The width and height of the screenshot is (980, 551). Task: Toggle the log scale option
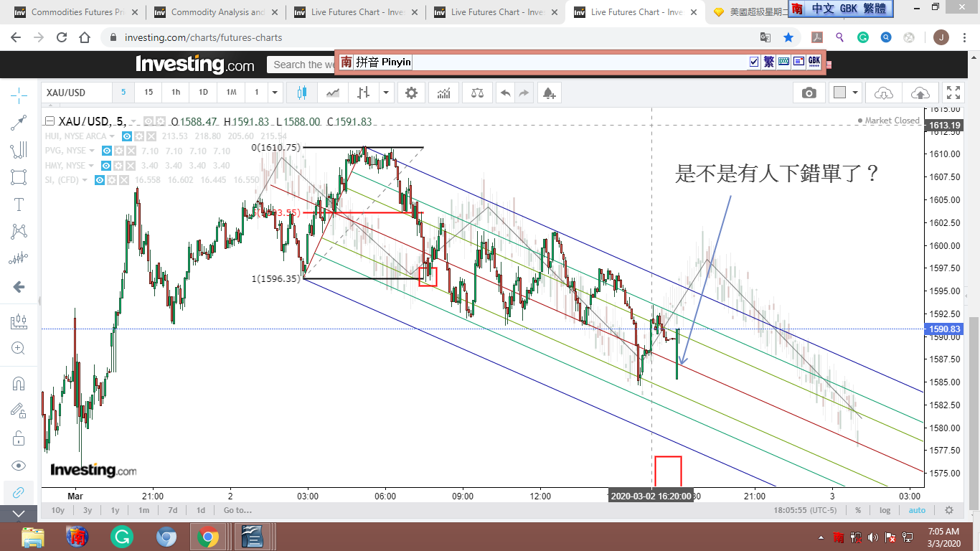885,510
